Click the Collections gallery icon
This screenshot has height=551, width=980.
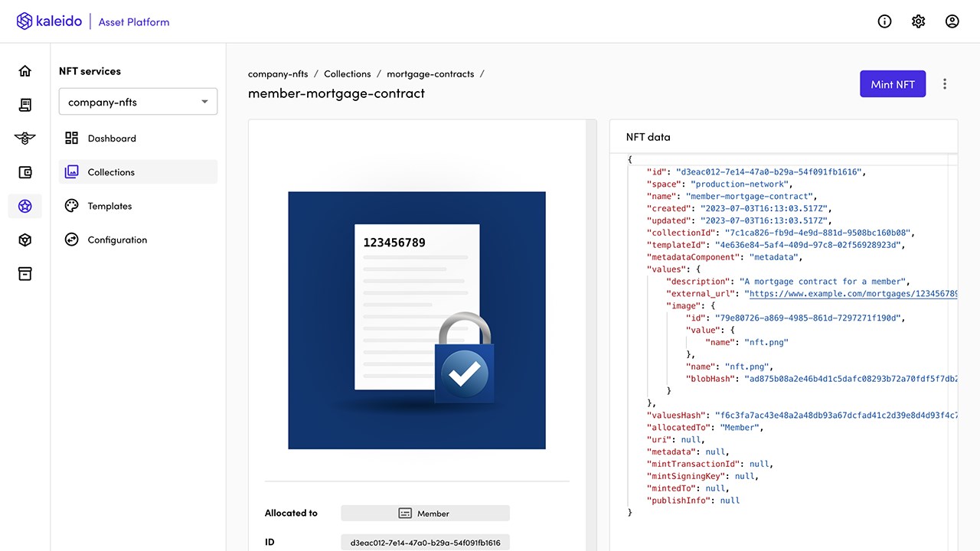pyautogui.click(x=72, y=171)
